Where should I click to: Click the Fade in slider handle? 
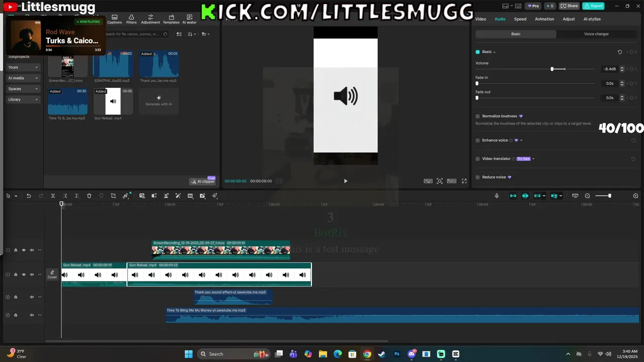pos(477,83)
